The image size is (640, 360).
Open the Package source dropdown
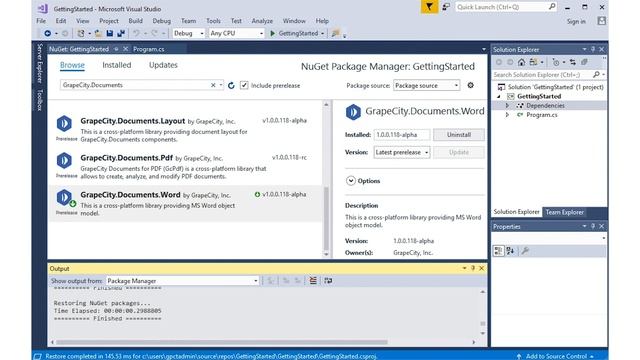point(427,85)
